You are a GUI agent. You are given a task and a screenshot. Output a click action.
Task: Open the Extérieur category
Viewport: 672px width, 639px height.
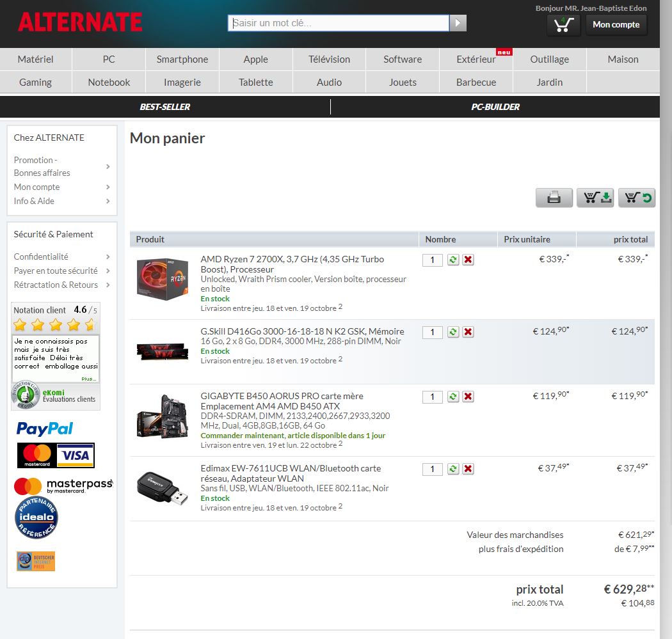(476, 59)
